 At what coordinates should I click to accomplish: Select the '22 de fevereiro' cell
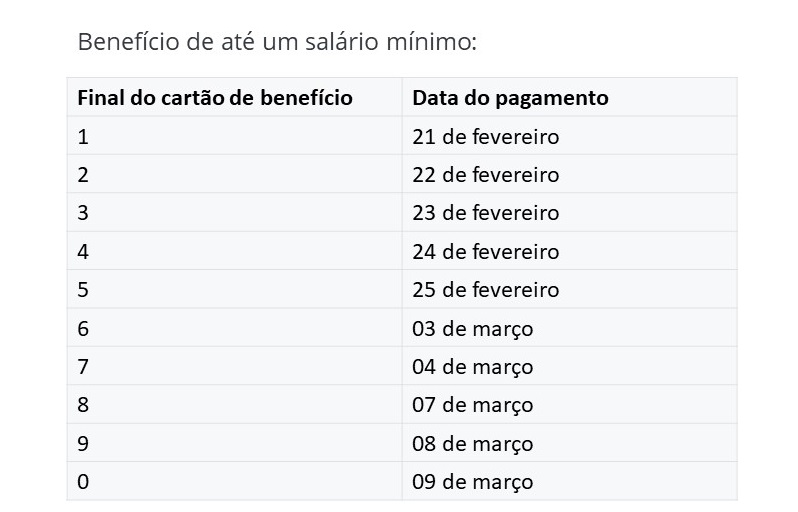tap(485, 175)
